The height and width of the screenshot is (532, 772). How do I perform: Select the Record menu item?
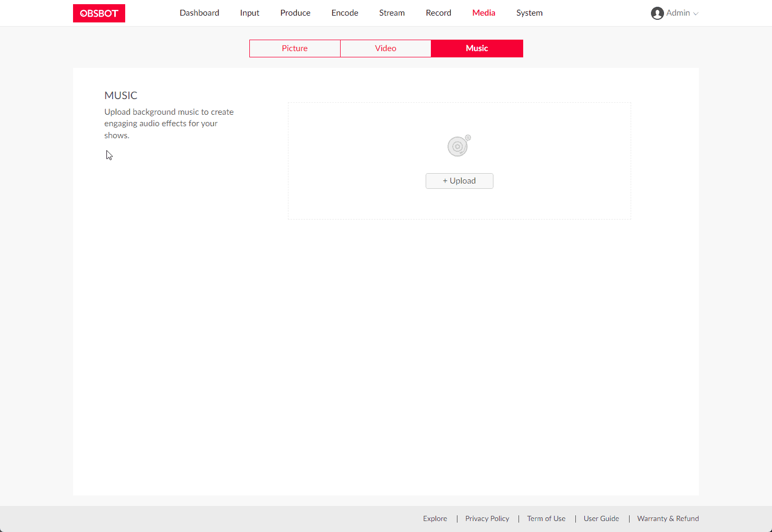[x=438, y=13]
